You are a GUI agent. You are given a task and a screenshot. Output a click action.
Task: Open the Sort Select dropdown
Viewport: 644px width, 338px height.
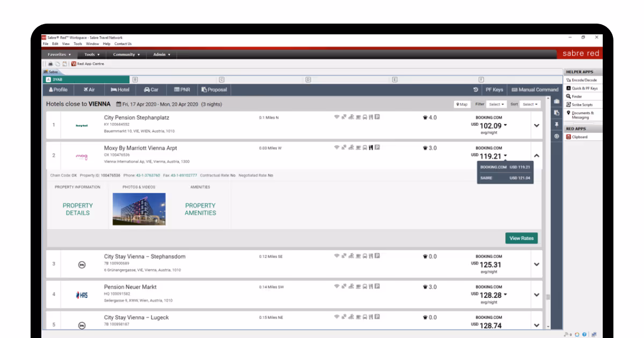(x=530, y=104)
